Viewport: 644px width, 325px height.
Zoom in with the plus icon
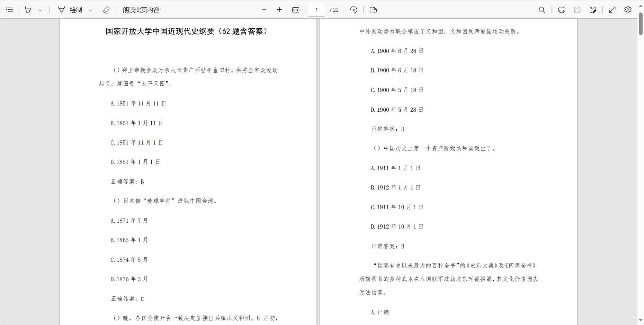(280, 10)
